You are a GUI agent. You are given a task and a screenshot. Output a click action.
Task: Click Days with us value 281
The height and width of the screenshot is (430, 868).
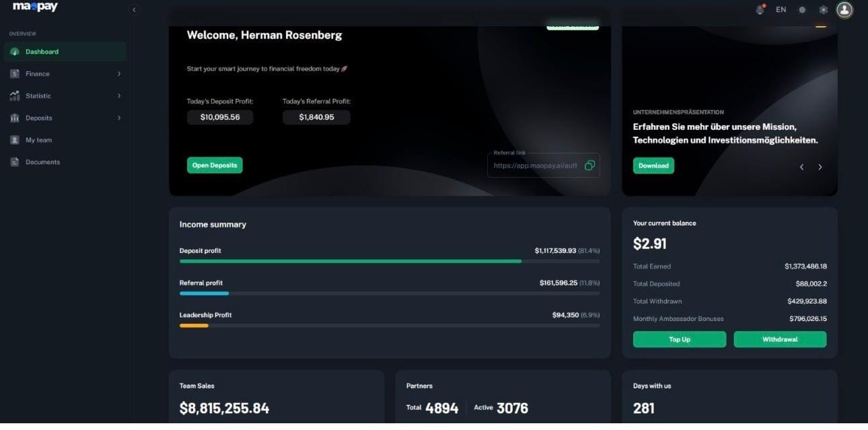click(x=644, y=408)
